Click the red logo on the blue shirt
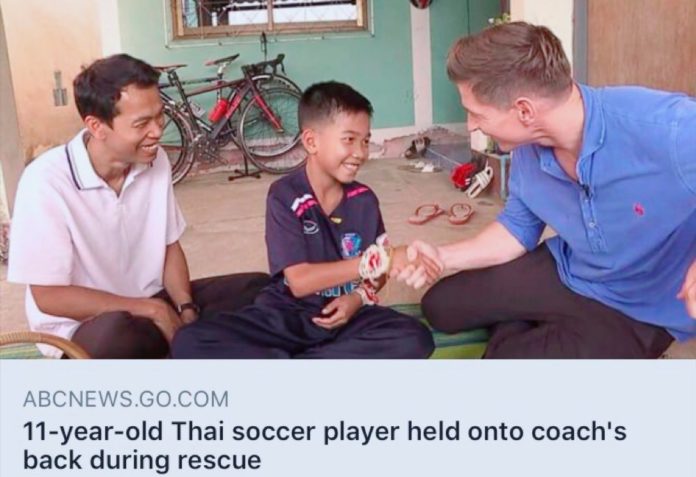 [639, 209]
